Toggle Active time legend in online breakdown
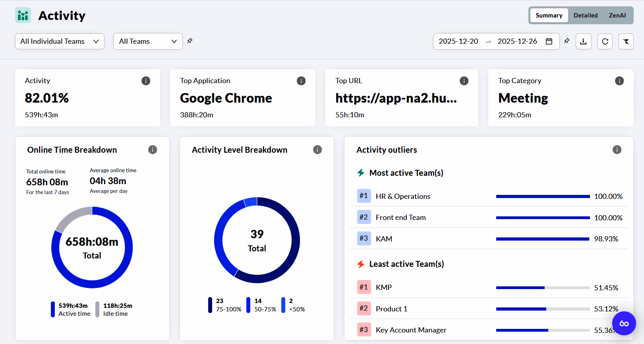 click(x=71, y=309)
